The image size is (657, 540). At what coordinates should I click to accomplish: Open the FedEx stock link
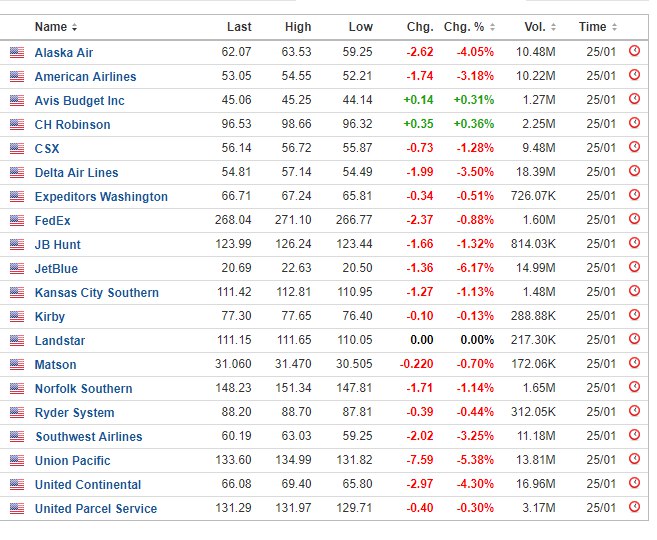pyautogui.click(x=52, y=221)
